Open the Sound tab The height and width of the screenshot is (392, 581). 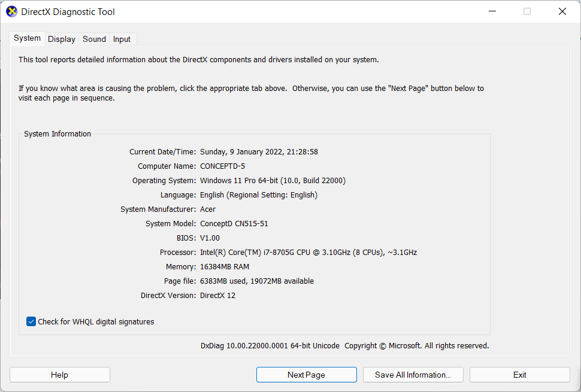(x=93, y=38)
